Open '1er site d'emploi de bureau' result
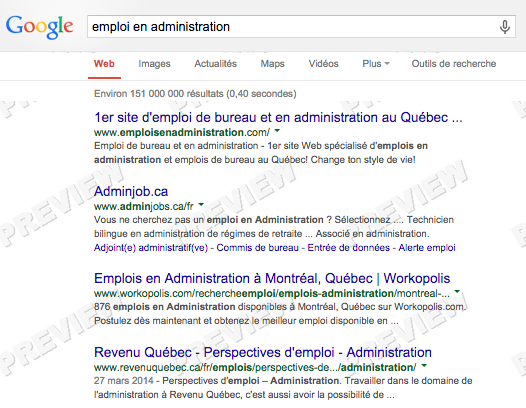Viewport: 526px width, 408px height. 278,117
